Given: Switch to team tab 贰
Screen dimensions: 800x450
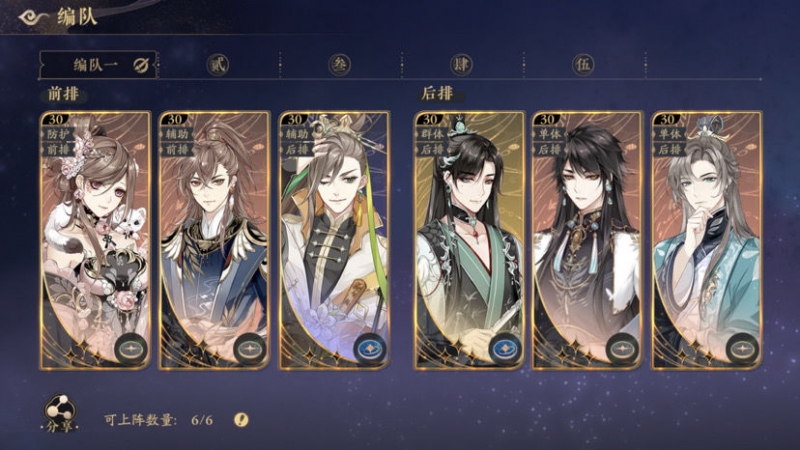Looking at the screenshot, I should pos(218,65).
